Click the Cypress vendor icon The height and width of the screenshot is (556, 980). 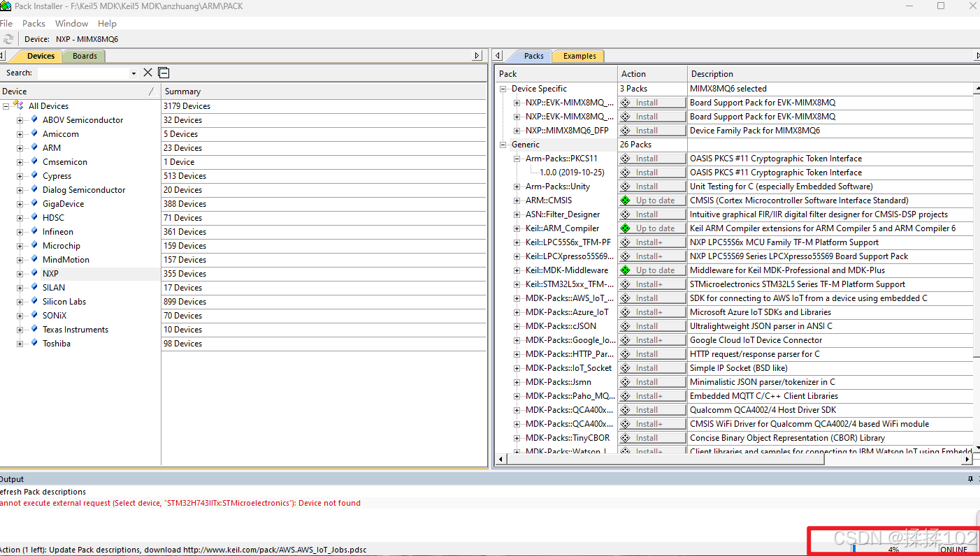tap(34, 175)
